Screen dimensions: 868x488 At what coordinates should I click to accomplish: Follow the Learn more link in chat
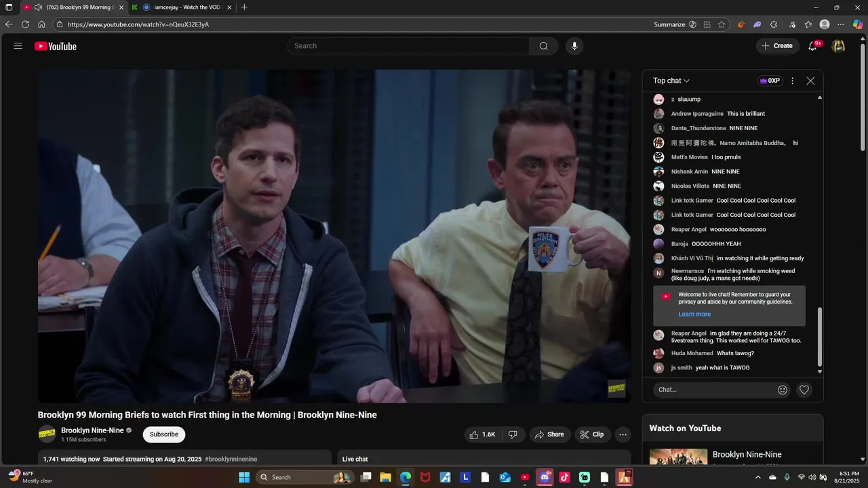[x=694, y=314]
